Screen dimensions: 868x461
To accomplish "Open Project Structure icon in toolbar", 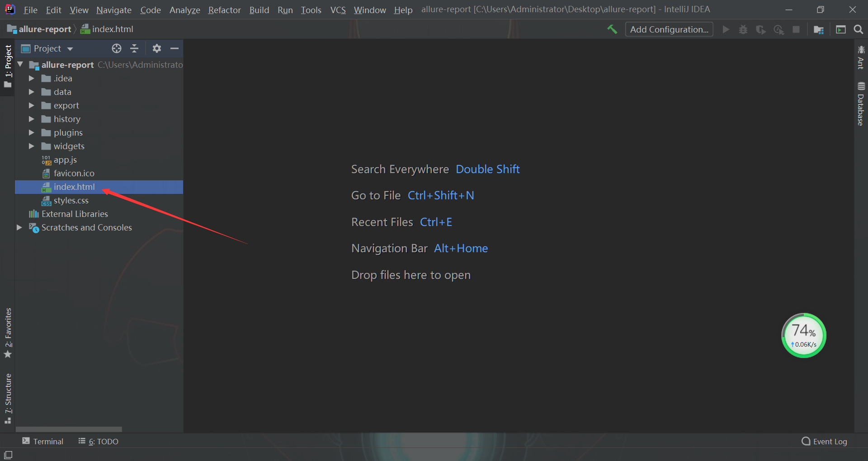I will click(x=819, y=29).
